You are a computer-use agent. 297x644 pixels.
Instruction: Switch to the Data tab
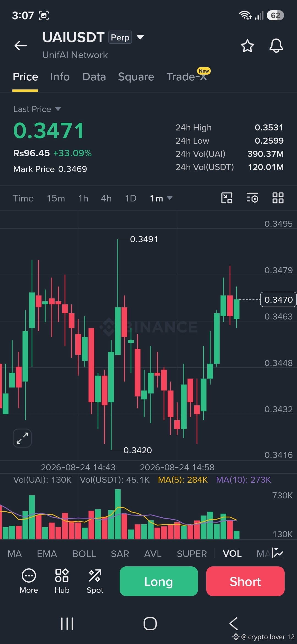(x=94, y=77)
